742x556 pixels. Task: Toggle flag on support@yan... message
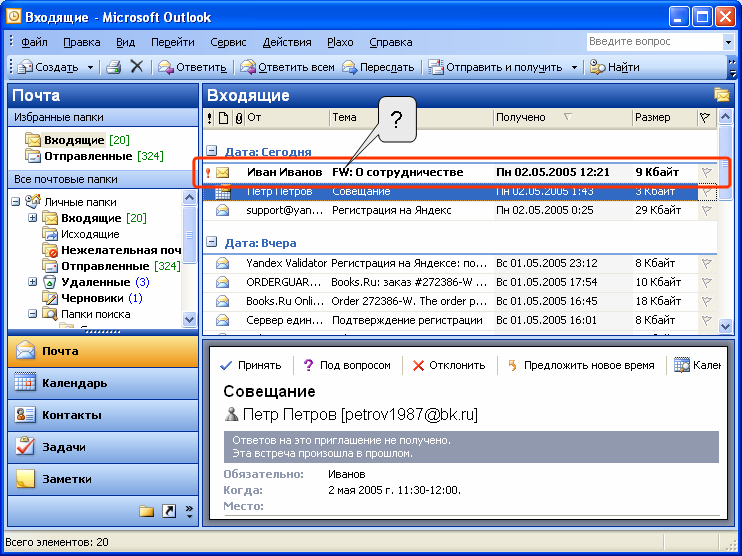[x=707, y=210]
